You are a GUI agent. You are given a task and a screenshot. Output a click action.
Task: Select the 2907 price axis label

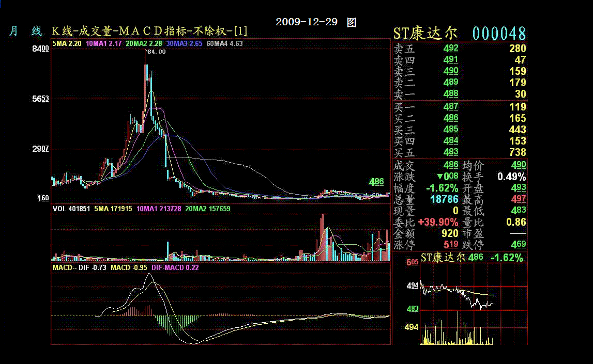pyautogui.click(x=40, y=149)
